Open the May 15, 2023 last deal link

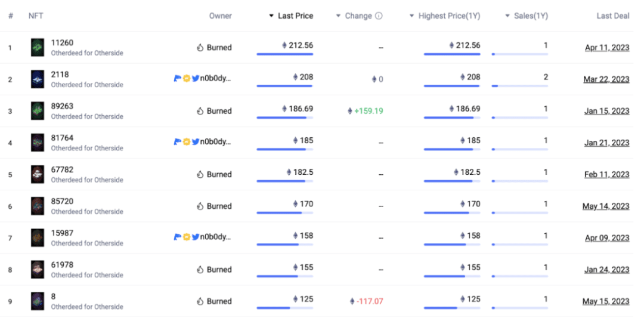click(605, 301)
